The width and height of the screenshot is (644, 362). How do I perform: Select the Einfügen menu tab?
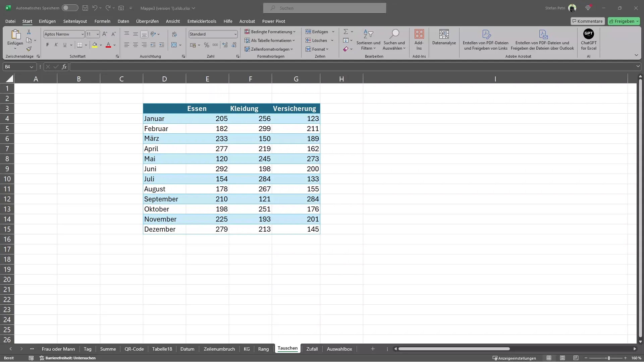tap(47, 21)
